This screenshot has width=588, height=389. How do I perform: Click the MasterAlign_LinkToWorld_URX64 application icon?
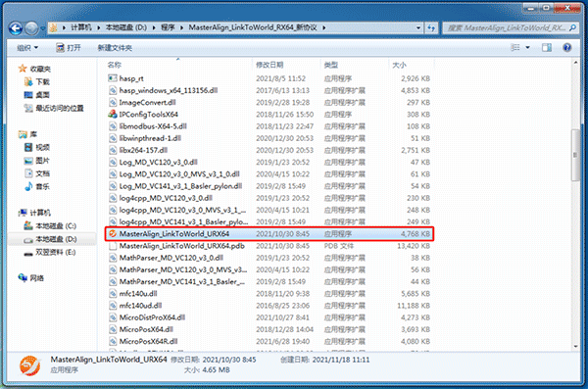pos(112,234)
